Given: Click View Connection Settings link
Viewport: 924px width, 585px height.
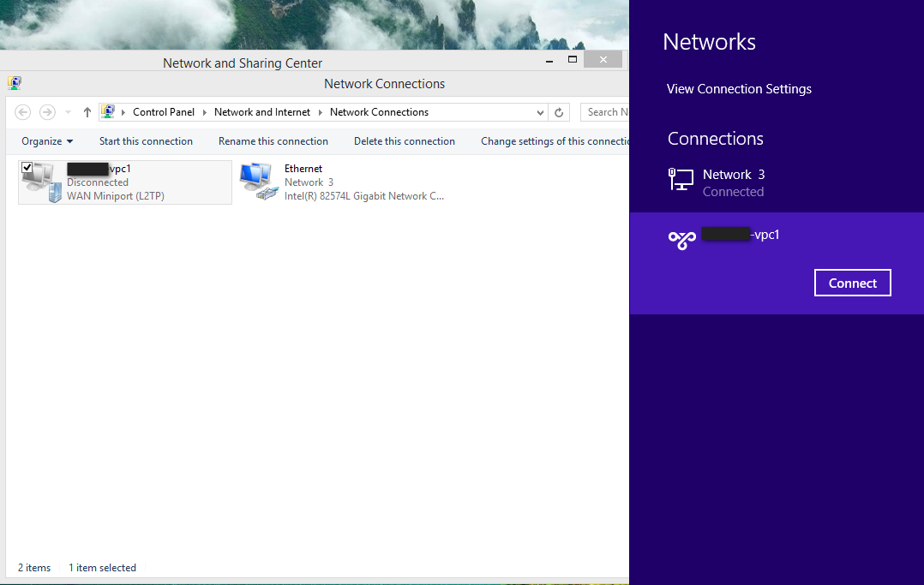Looking at the screenshot, I should point(739,89).
